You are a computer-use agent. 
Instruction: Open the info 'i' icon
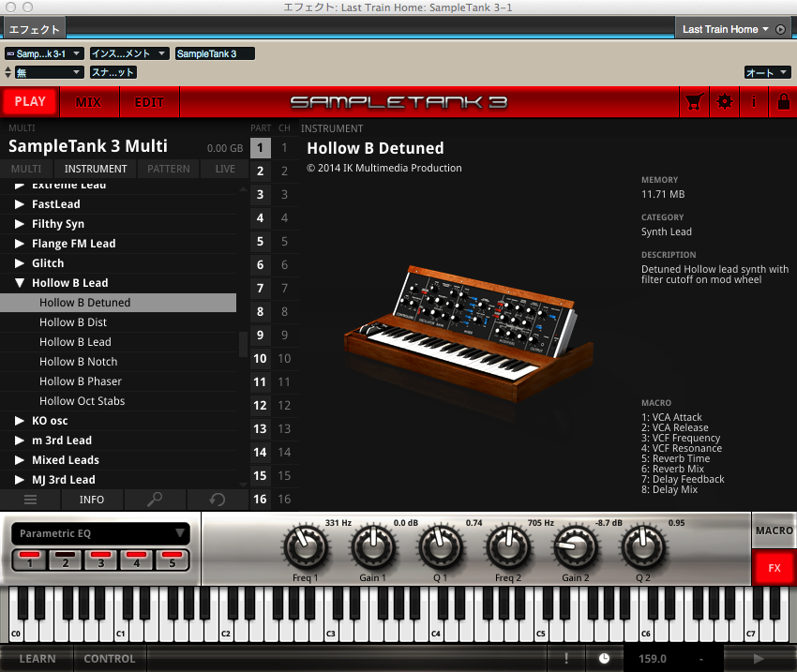click(x=754, y=102)
